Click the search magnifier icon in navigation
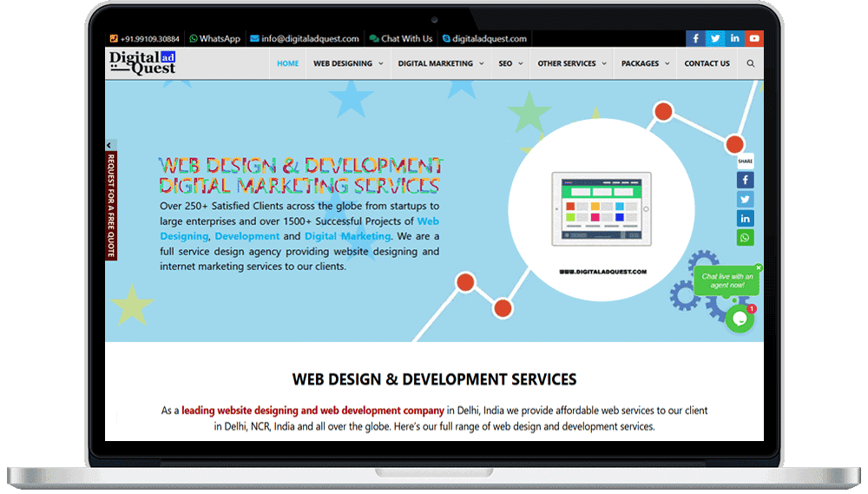The width and height of the screenshot is (868, 494). click(x=751, y=63)
